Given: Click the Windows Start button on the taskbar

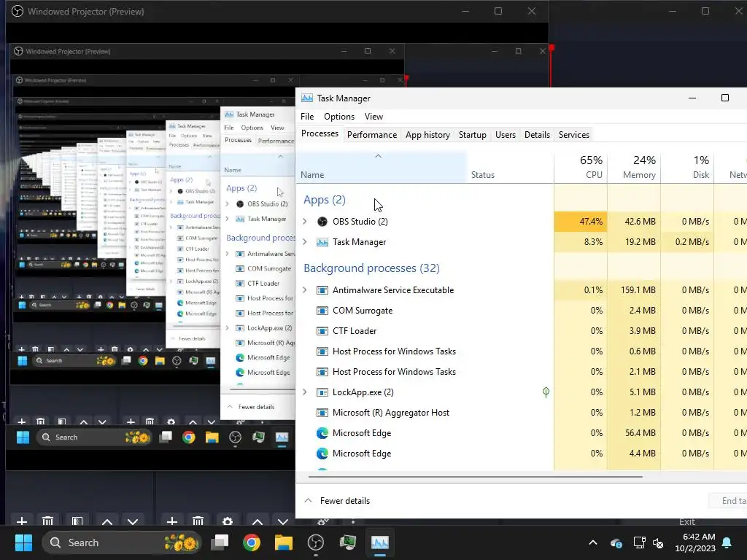Looking at the screenshot, I should [23, 542].
